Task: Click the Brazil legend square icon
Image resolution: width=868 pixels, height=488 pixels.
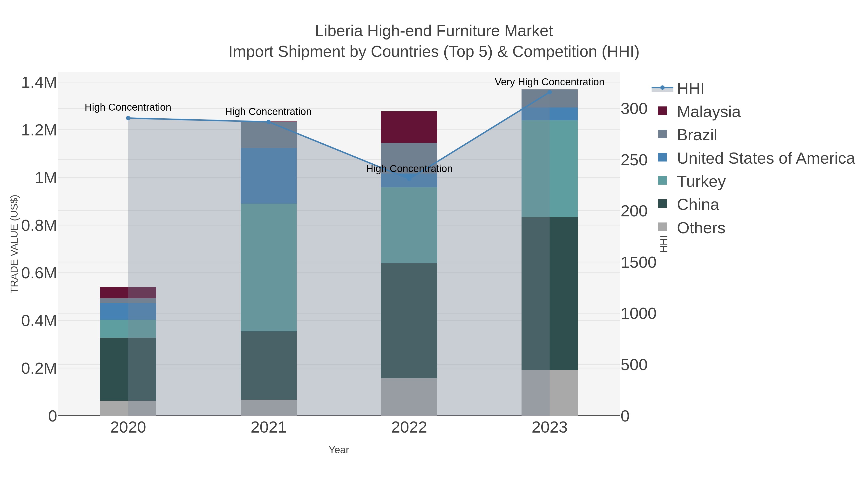Action: (x=663, y=134)
